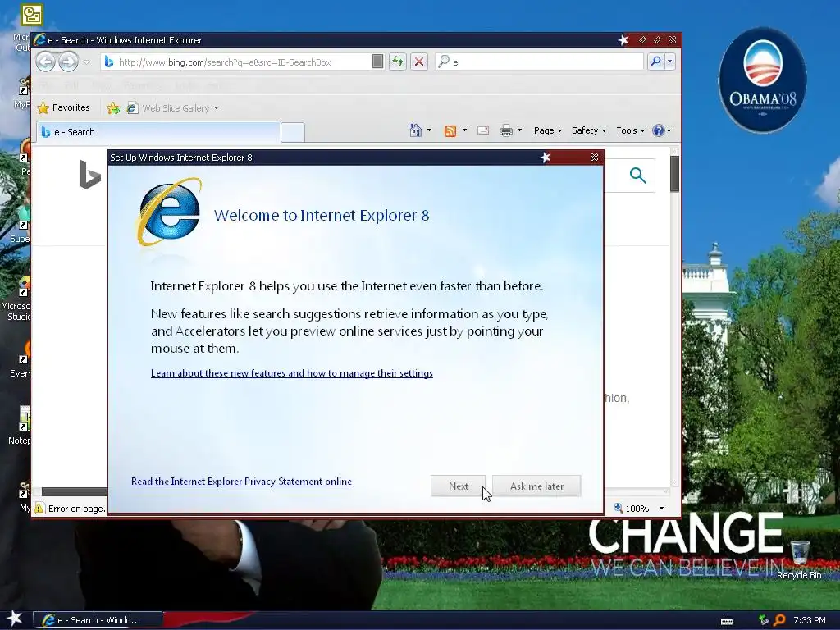Screen dimensions: 840x630
Task: Click the vertical scrollbar thumb in Internet Explorer
Action: [674, 174]
